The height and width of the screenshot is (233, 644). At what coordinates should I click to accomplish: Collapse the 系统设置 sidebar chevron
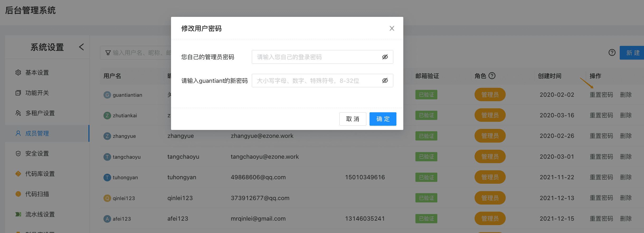click(x=81, y=47)
